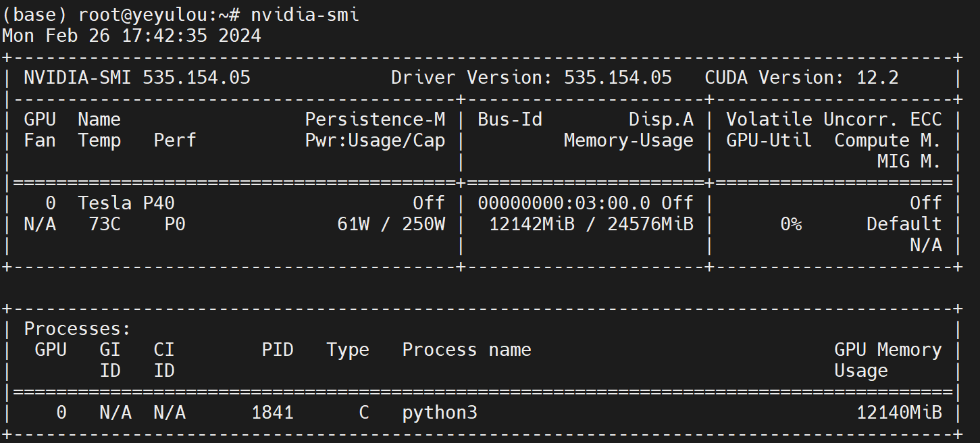Click the P0 performance state value
The image size is (980, 443).
point(175,224)
